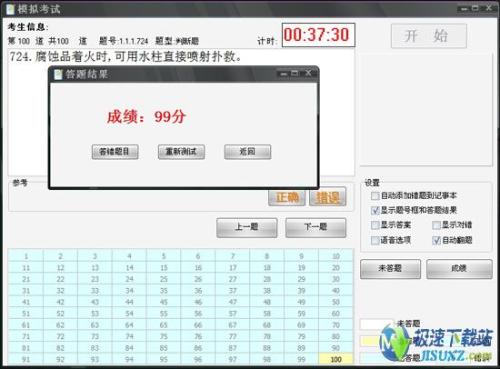Select question 63 in the number grid
Image resolution: width=500 pixels, height=369 pixels.
coord(95,325)
